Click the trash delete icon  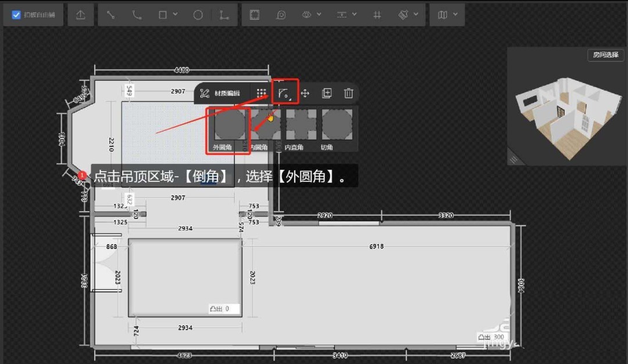[x=348, y=93]
